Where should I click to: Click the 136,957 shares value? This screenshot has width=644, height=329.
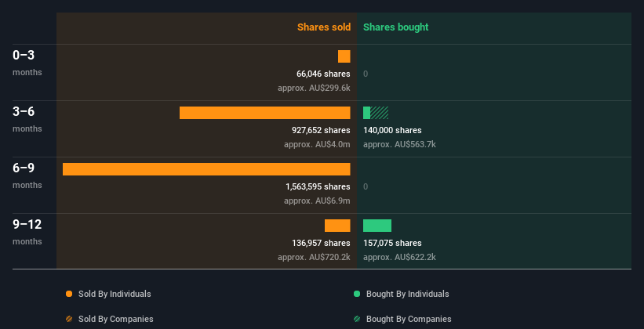(321, 243)
